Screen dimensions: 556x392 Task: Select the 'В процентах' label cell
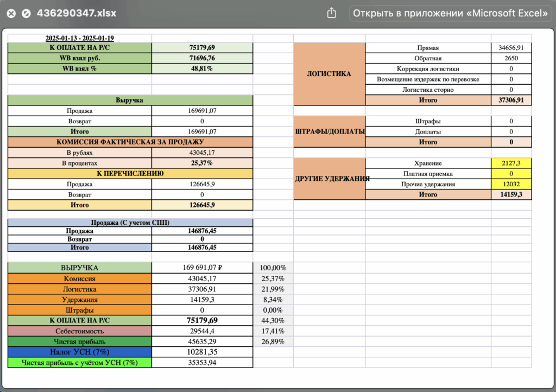79,163
